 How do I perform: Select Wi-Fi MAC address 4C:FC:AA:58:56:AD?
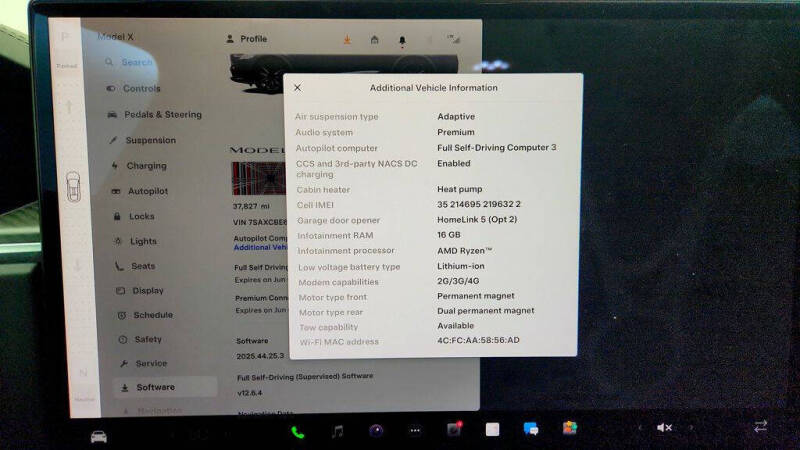click(x=478, y=340)
